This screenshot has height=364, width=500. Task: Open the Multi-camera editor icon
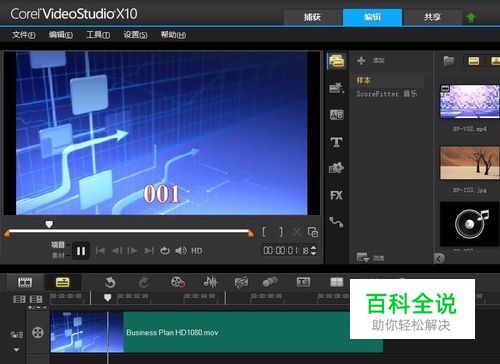coord(337,282)
